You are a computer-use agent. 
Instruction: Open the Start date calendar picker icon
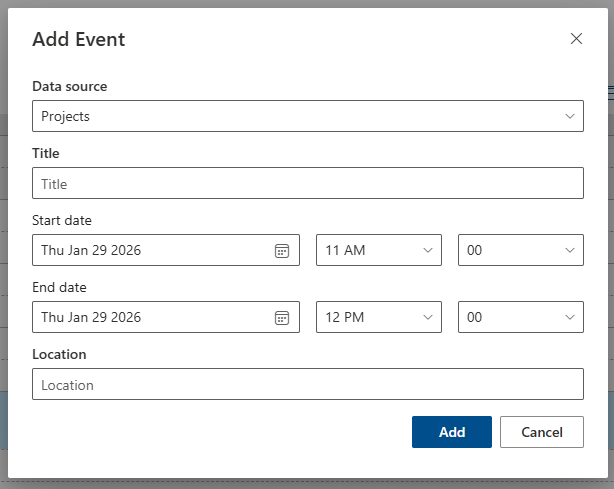[282, 250]
